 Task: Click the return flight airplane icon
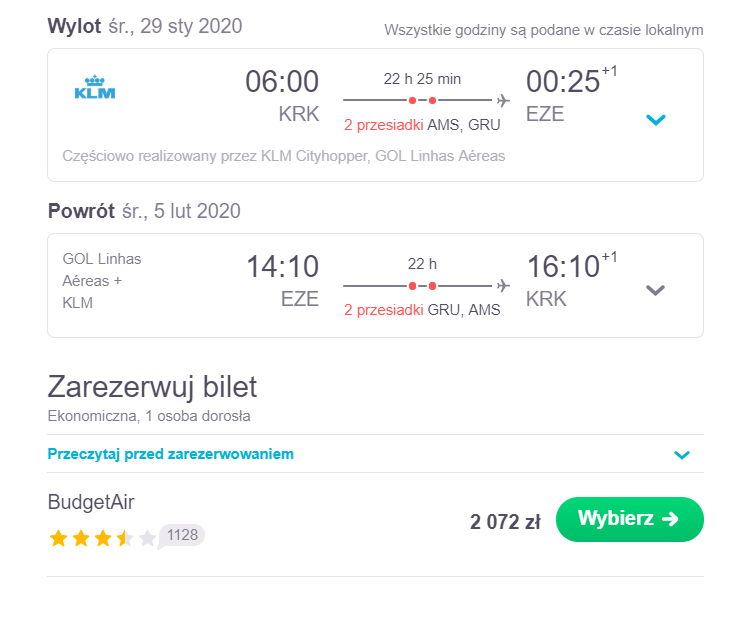tap(503, 286)
